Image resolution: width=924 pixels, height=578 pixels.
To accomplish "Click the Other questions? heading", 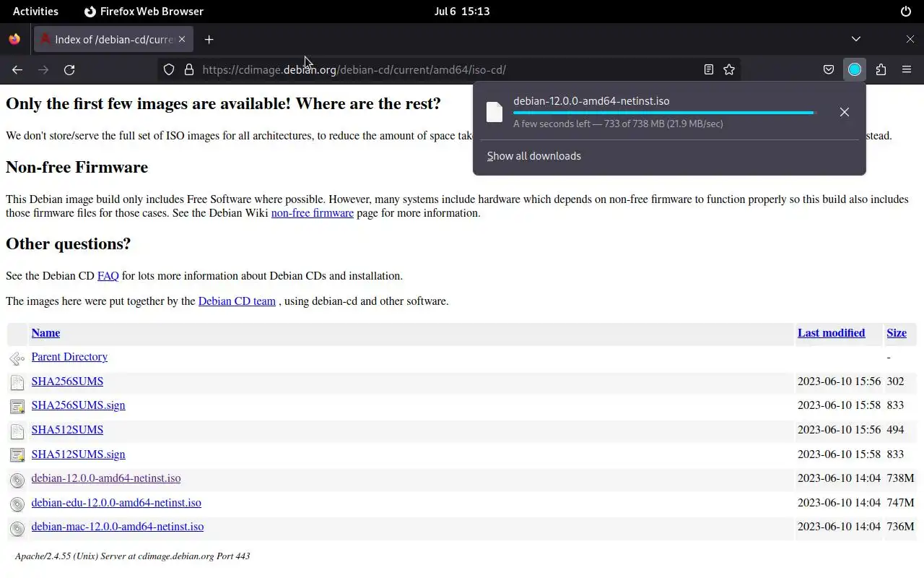I will click(x=68, y=243).
